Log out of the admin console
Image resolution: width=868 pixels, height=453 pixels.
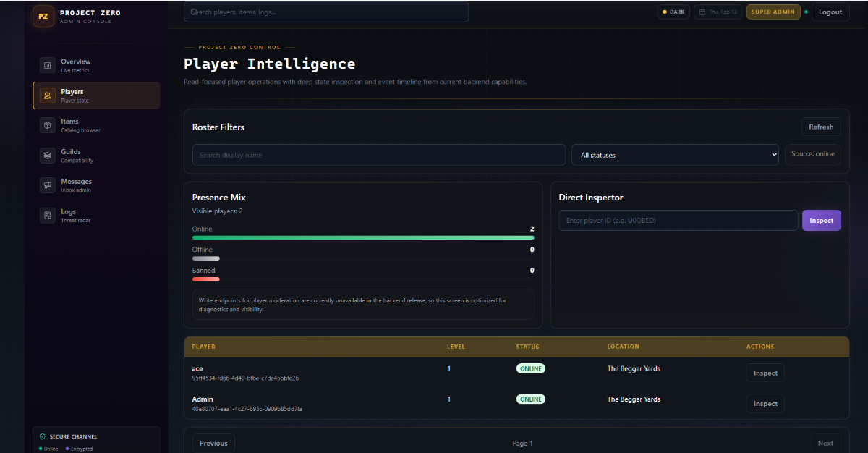pos(830,12)
